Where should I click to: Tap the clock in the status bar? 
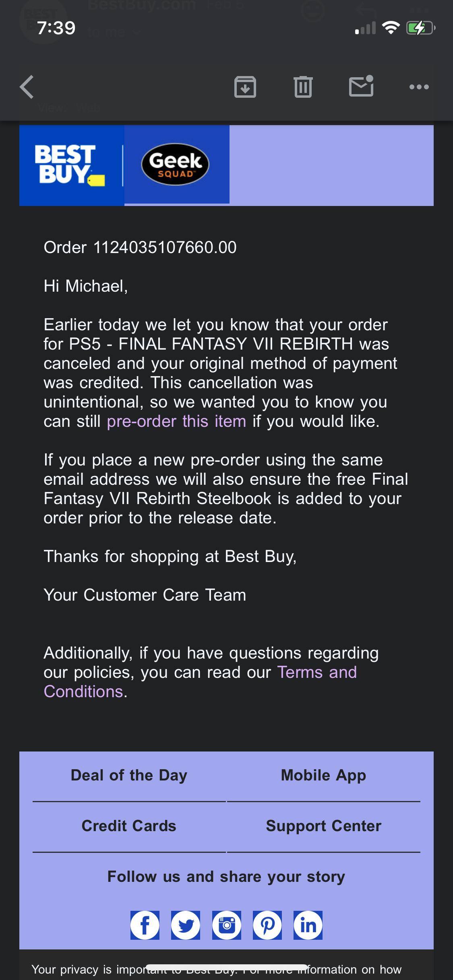tap(56, 28)
